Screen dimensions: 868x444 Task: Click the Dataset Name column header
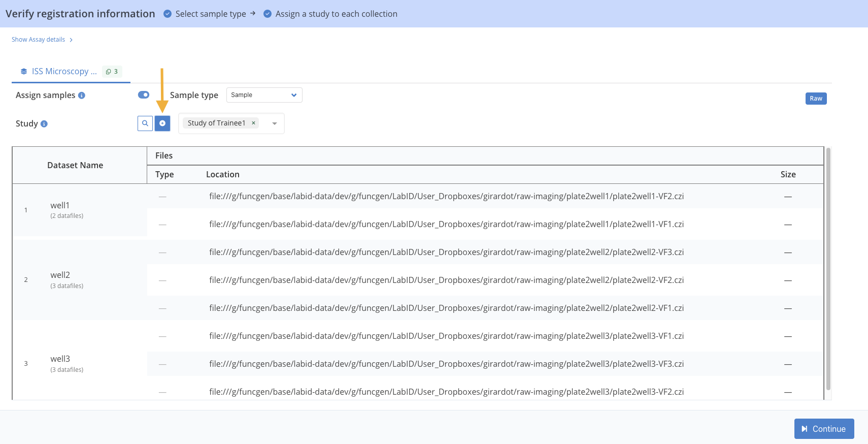75,165
